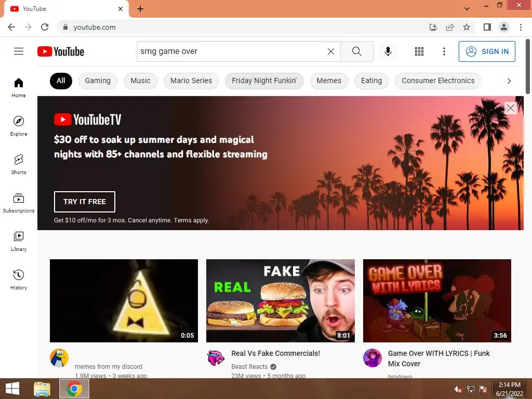Show more filter chips with arrow
532x399 pixels.
coord(509,81)
